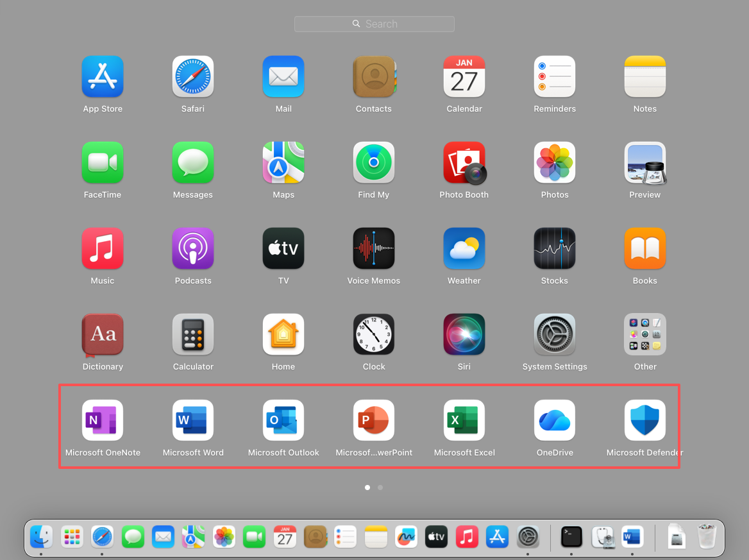The image size is (749, 560).
Task: Open Terminal from the Dock
Action: point(571,536)
